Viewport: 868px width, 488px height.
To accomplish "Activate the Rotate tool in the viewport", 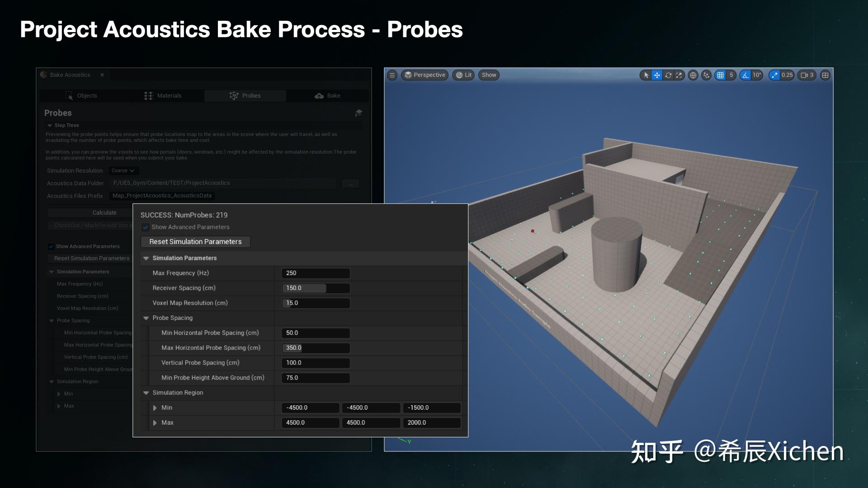I will pos(668,75).
